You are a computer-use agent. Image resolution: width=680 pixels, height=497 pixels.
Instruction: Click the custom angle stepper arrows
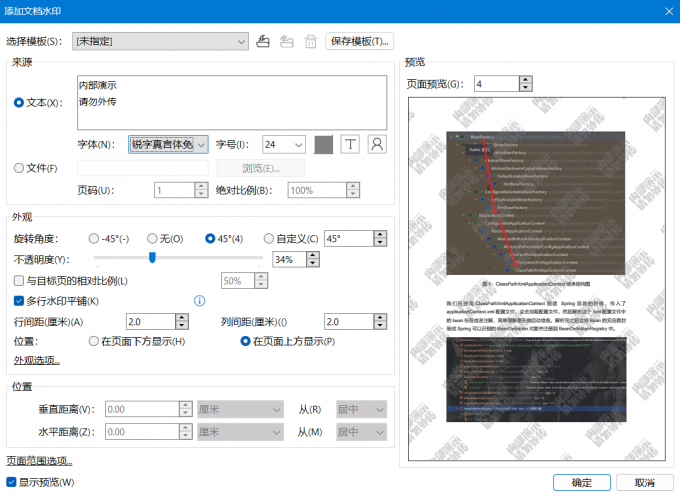click(380, 239)
